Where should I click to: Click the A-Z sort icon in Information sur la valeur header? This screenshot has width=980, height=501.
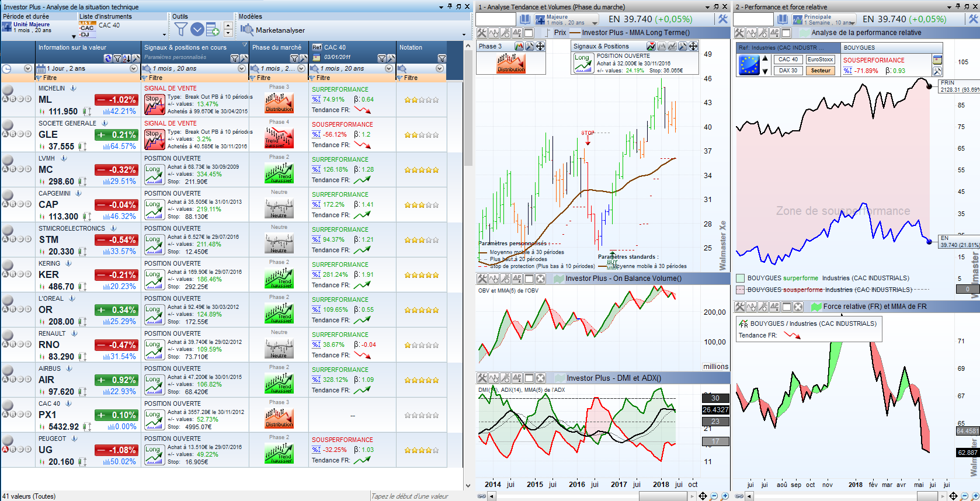[127, 58]
